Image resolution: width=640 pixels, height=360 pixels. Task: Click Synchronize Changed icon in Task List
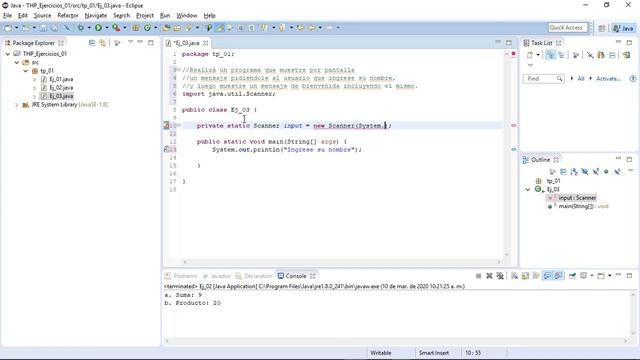click(x=626, y=55)
